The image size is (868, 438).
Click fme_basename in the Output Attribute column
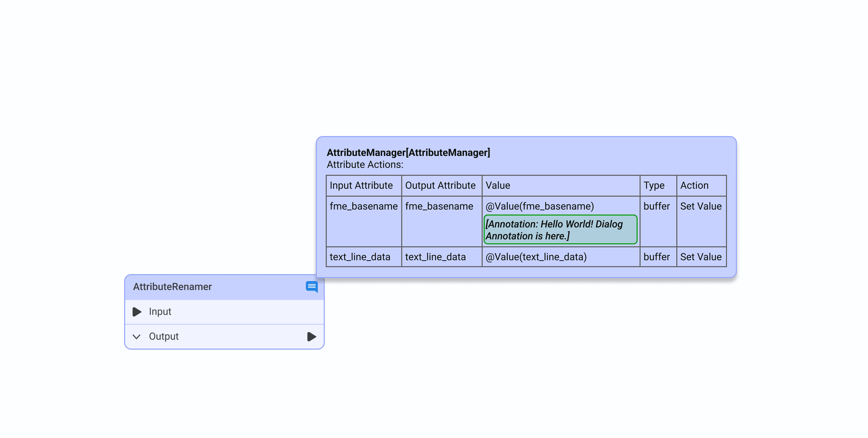(x=439, y=206)
